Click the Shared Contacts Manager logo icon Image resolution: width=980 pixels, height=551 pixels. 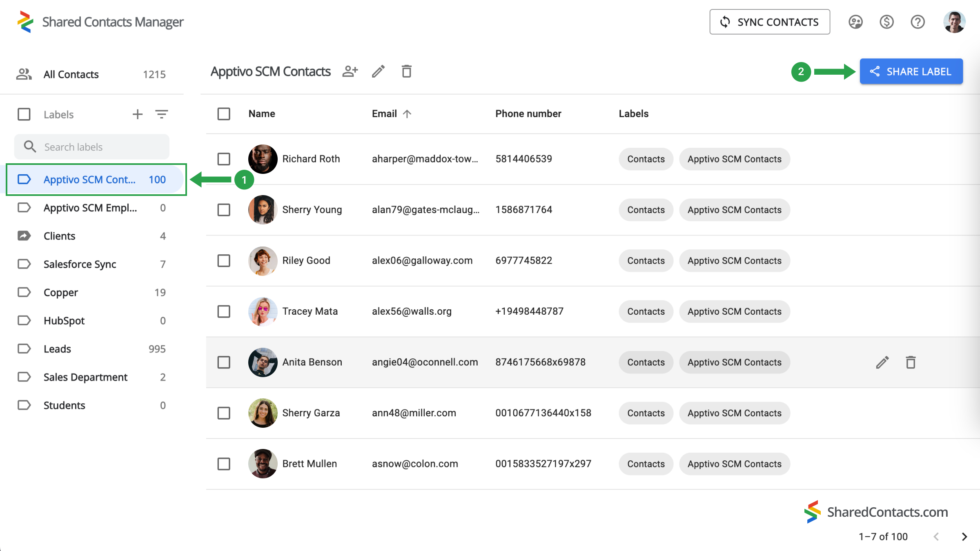coord(25,22)
